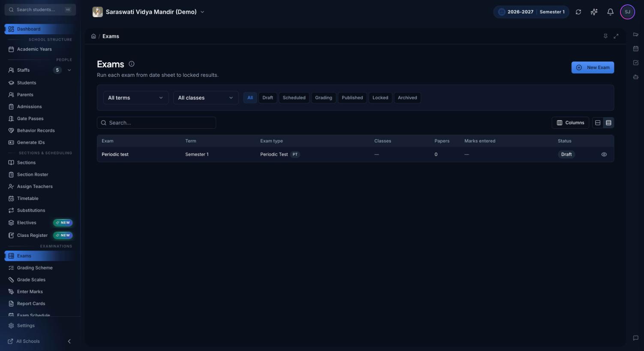Open flag icon at top of right rail
This screenshot has height=351, width=644.
[636, 35]
